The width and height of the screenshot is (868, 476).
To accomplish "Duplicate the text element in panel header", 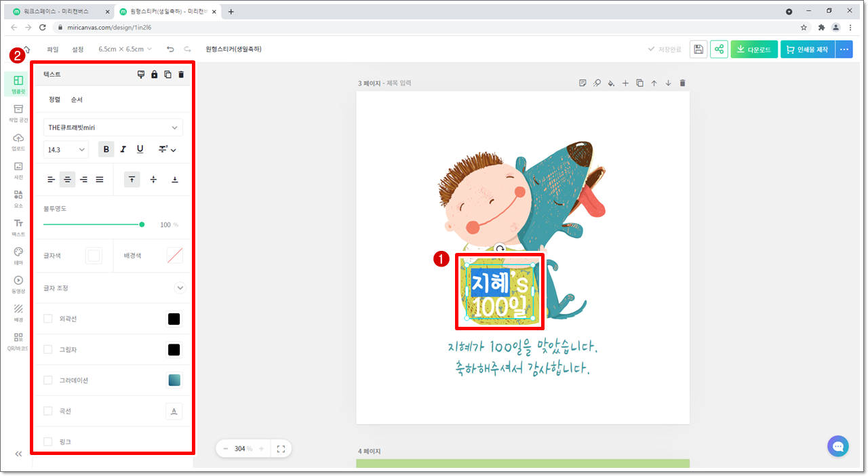I will tap(167, 75).
